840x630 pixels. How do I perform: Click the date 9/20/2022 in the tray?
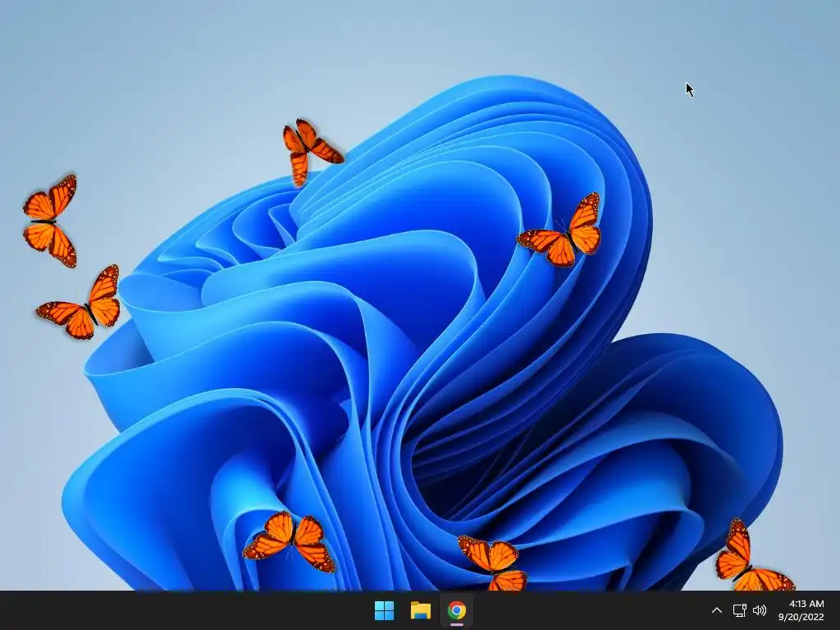point(801,617)
